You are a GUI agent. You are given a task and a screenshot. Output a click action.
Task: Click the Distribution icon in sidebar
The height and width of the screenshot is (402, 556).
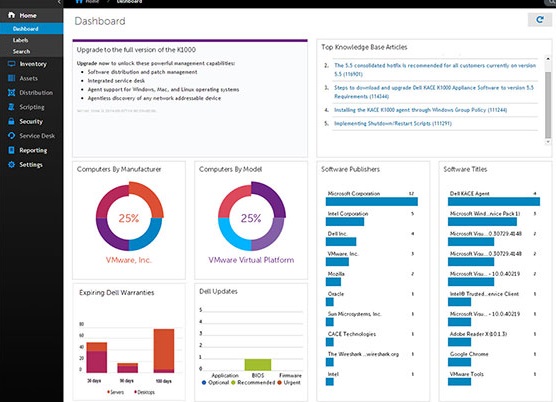[11, 93]
